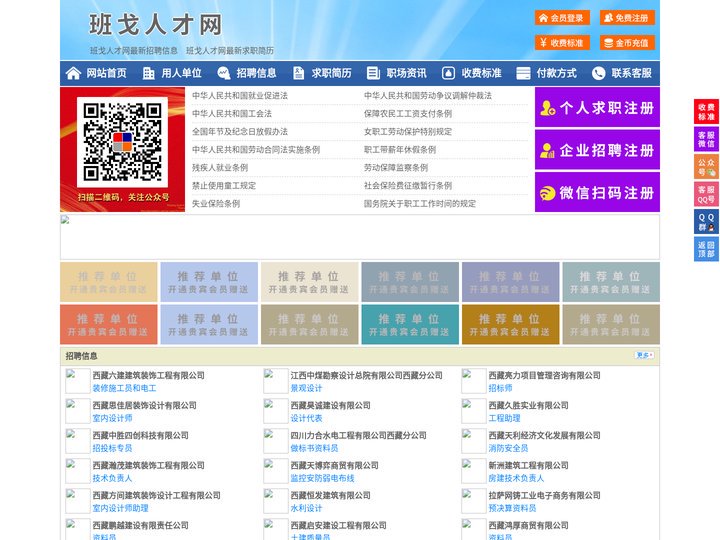
Task: Open 监控安防弱电布线 job link
Action: click(322, 478)
